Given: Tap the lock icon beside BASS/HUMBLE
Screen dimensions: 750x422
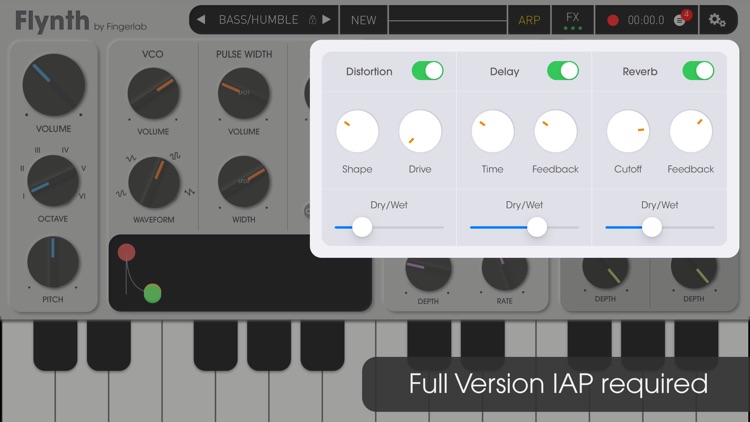Looking at the screenshot, I should tap(312, 20).
